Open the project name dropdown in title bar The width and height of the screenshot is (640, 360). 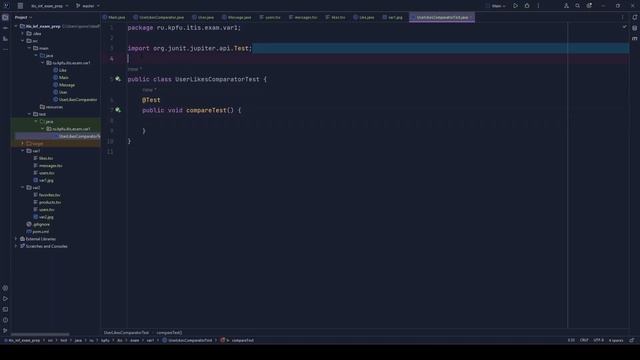tap(49, 6)
